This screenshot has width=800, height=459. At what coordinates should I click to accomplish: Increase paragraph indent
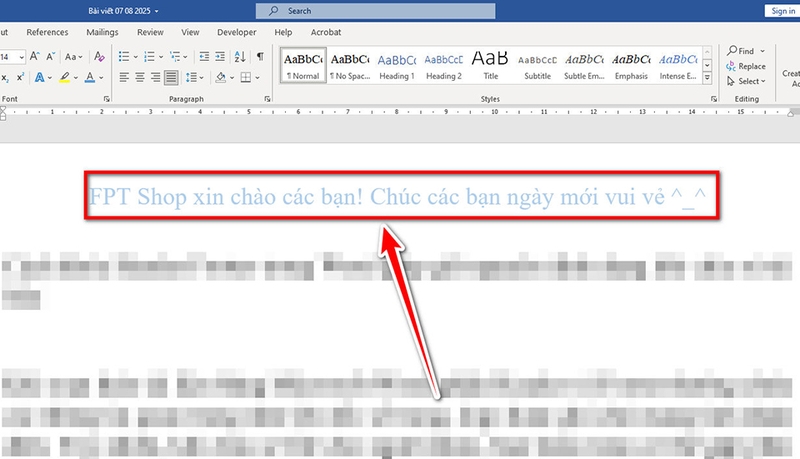pos(220,56)
